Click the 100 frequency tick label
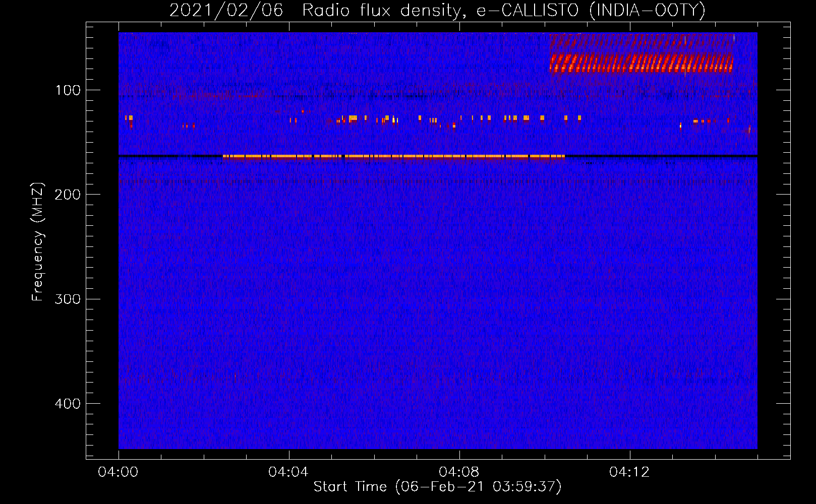The width and height of the screenshot is (816, 504). click(68, 90)
